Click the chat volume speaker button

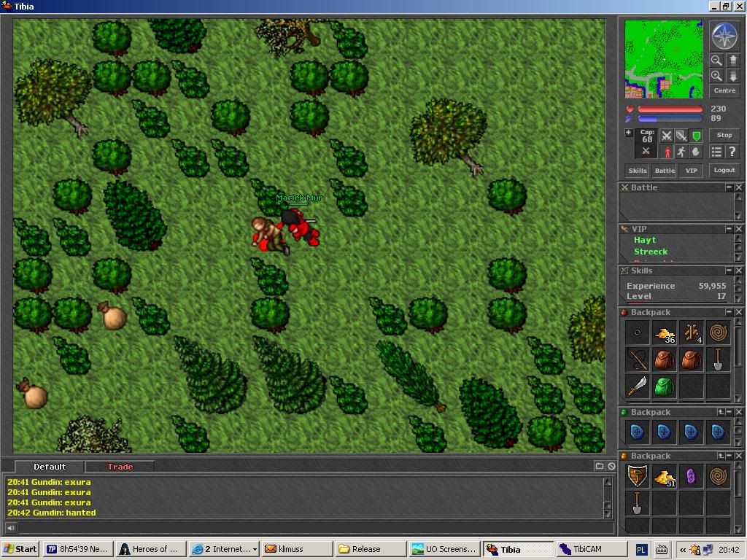pyautogui.click(x=10, y=528)
